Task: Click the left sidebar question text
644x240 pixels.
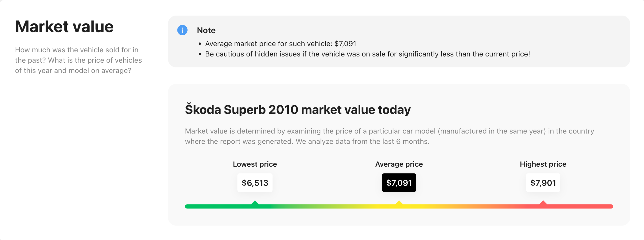Action: pyautogui.click(x=78, y=60)
